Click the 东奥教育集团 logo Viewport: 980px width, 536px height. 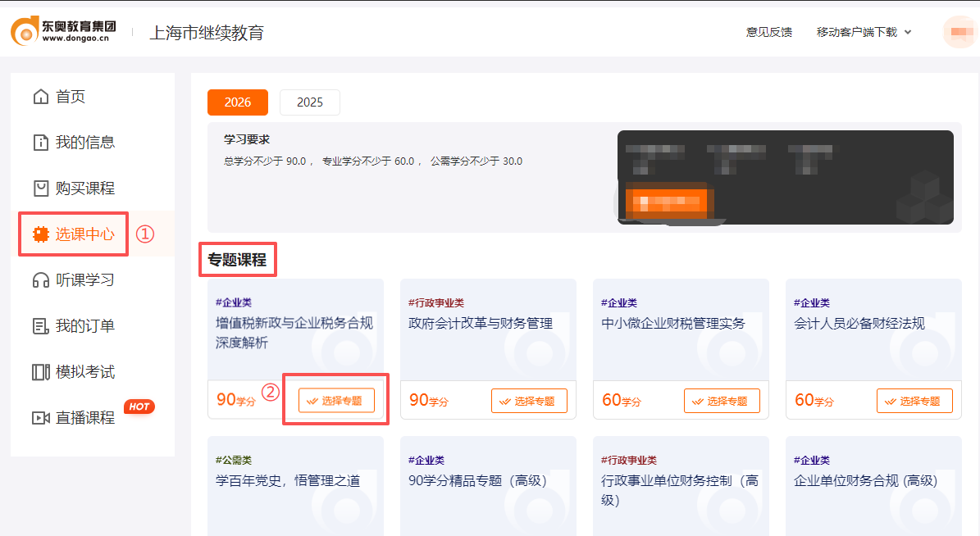[x=63, y=30]
